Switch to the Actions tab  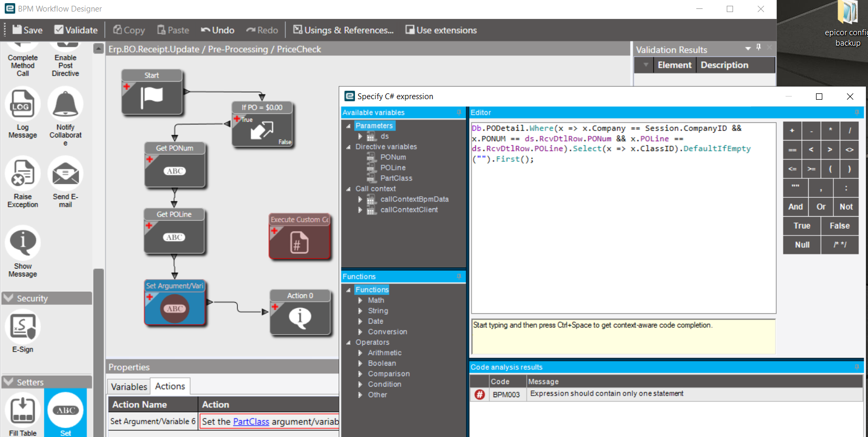coord(170,386)
